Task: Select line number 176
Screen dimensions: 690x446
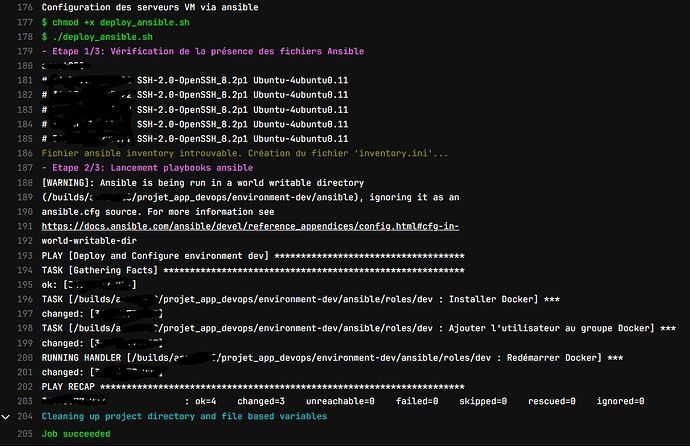Action: tap(25, 7)
